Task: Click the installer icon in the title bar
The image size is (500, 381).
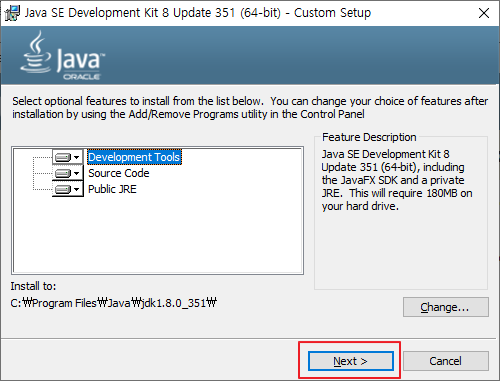Action: coord(13,13)
